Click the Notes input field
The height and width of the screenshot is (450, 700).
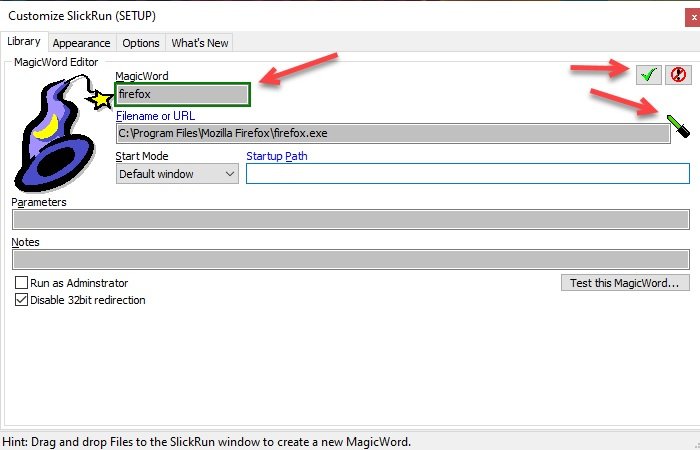point(351,259)
